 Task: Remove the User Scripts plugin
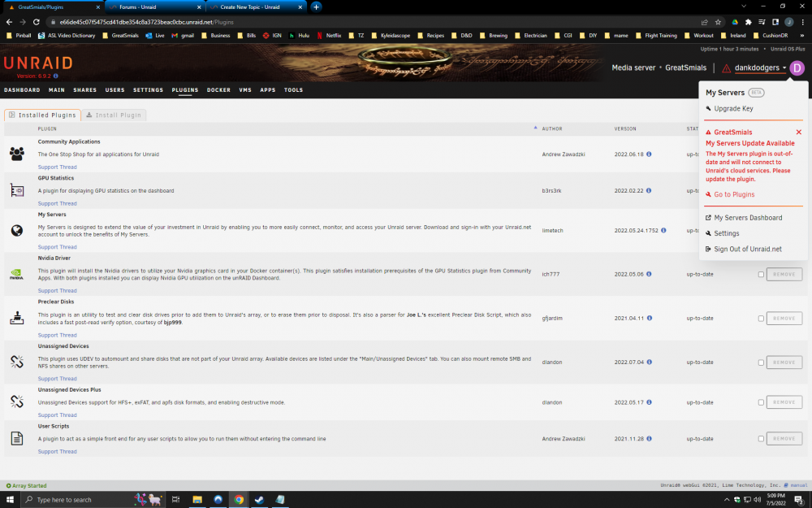(784, 439)
